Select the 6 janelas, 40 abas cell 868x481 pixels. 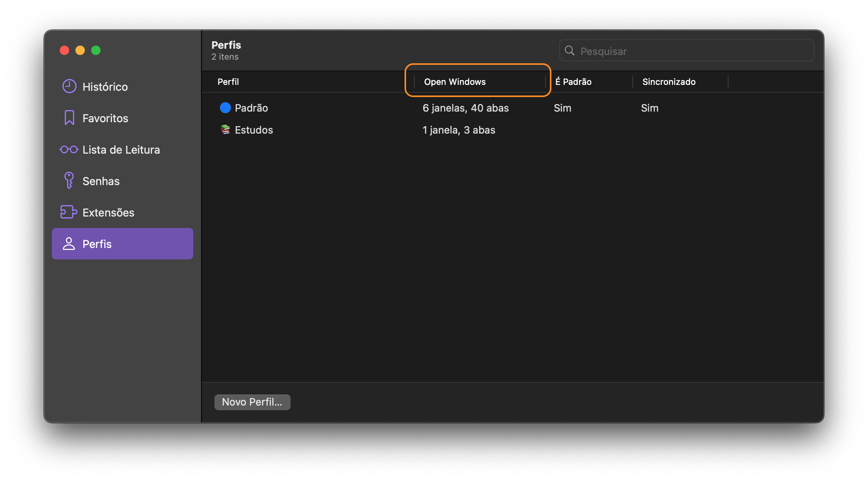(465, 108)
